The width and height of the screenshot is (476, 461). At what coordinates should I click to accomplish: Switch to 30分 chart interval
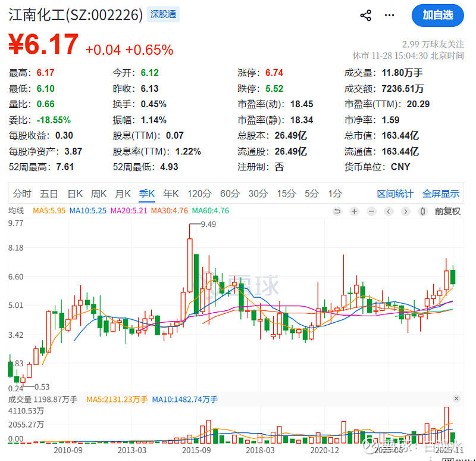[258, 194]
